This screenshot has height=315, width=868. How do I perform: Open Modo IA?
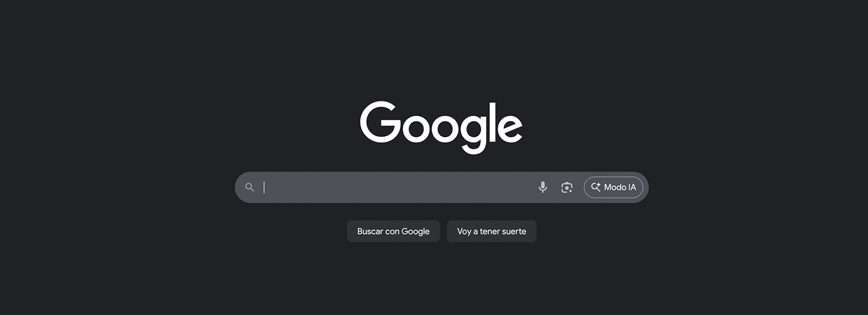(x=613, y=187)
